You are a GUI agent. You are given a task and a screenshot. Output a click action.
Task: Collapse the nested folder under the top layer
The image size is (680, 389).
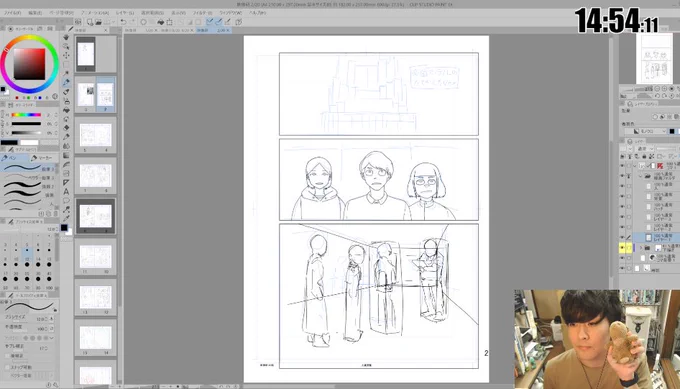tap(640, 176)
